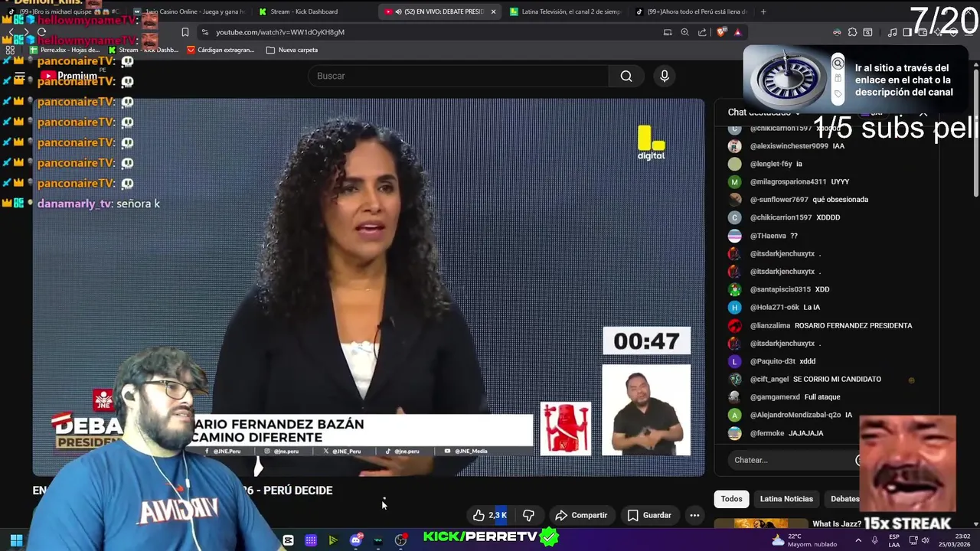Open the Windows Start menu
The width and height of the screenshot is (980, 551).
click(16, 540)
